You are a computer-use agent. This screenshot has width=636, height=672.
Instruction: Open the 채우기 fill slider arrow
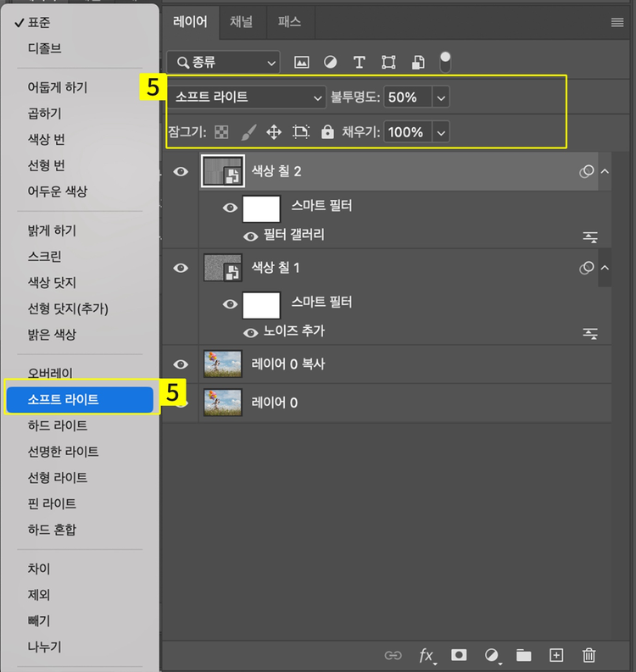pos(441,132)
